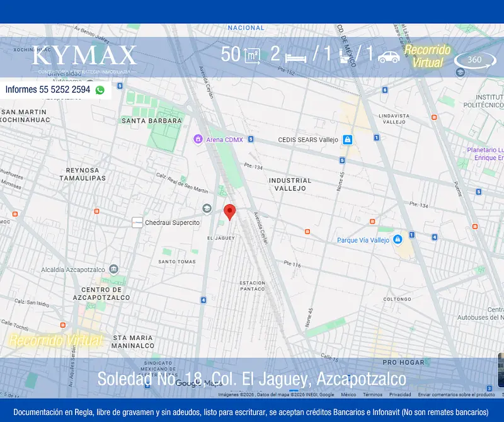Viewport: 504px width, 422px height.
Task: Click the Parque Vía Vallejo label
Action: (364, 240)
